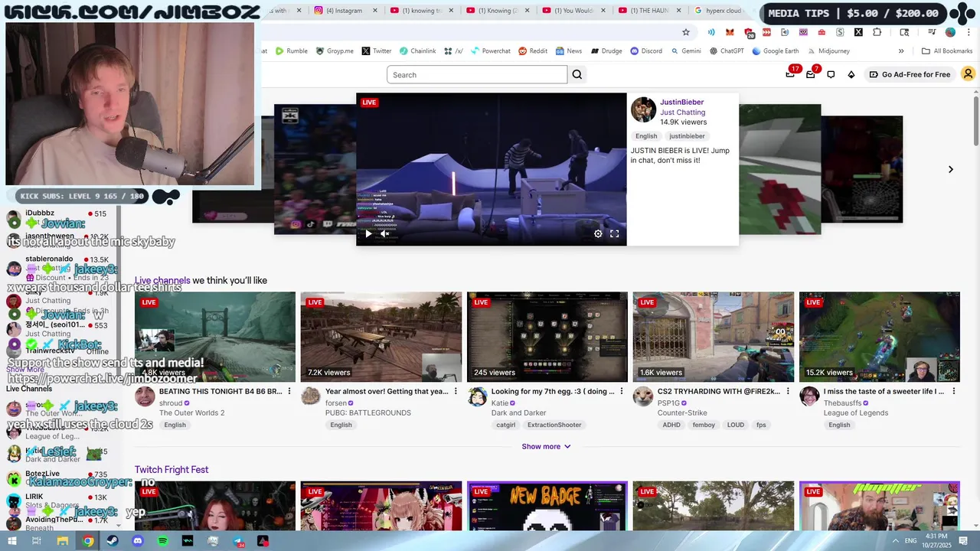Open File Explorer from the taskbar

click(x=63, y=541)
